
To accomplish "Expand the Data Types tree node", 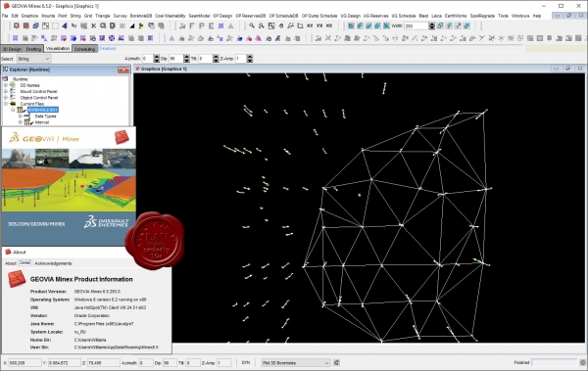I will click(x=21, y=116).
